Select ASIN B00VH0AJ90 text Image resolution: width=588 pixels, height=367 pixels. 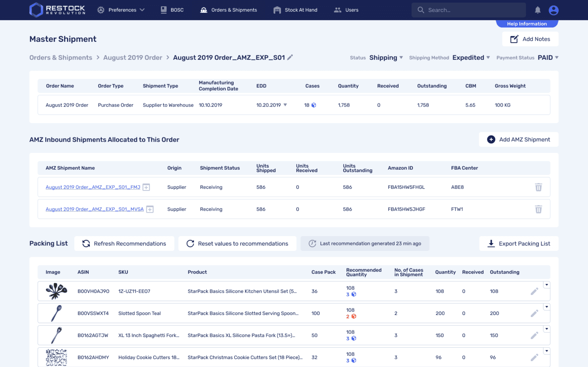click(93, 291)
